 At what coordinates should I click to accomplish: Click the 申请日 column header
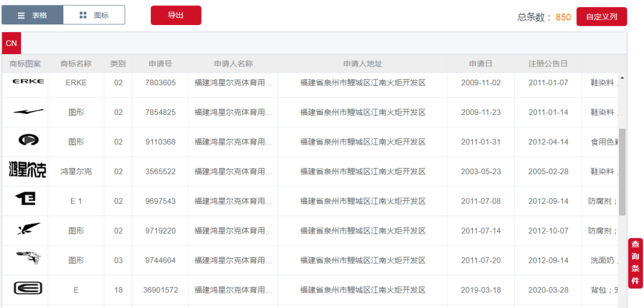pyautogui.click(x=481, y=64)
